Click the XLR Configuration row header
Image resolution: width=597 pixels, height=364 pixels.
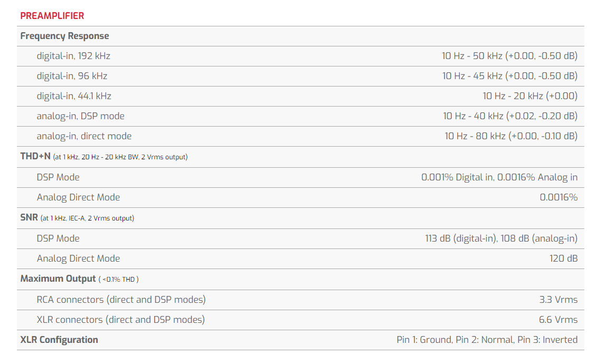point(59,340)
